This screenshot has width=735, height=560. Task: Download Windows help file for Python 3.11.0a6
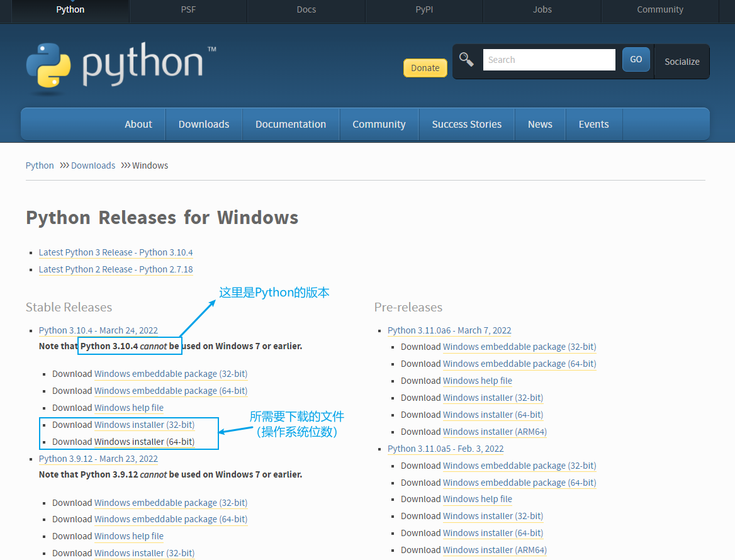(478, 381)
